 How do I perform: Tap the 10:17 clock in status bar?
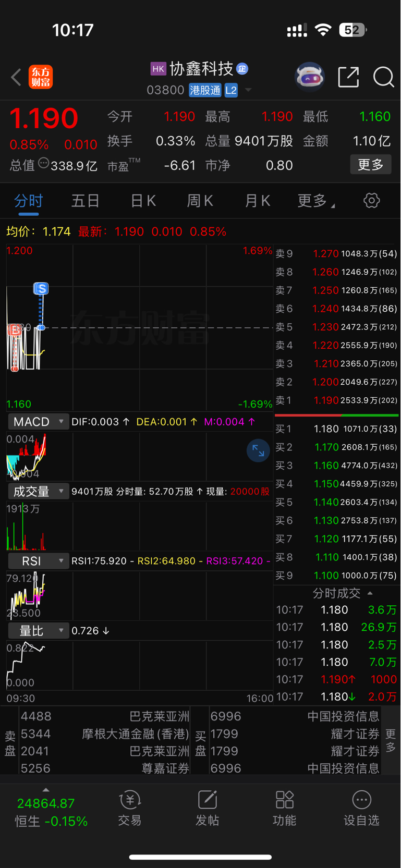pyautogui.click(x=73, y=30)
